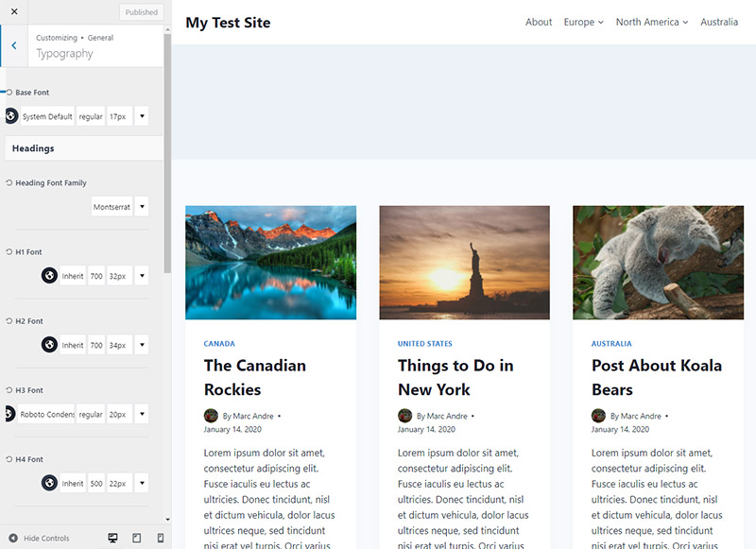Expand the H3 Font dropdown arrow
This screenshot has height=549, width=756.
(x=142, y=414)
